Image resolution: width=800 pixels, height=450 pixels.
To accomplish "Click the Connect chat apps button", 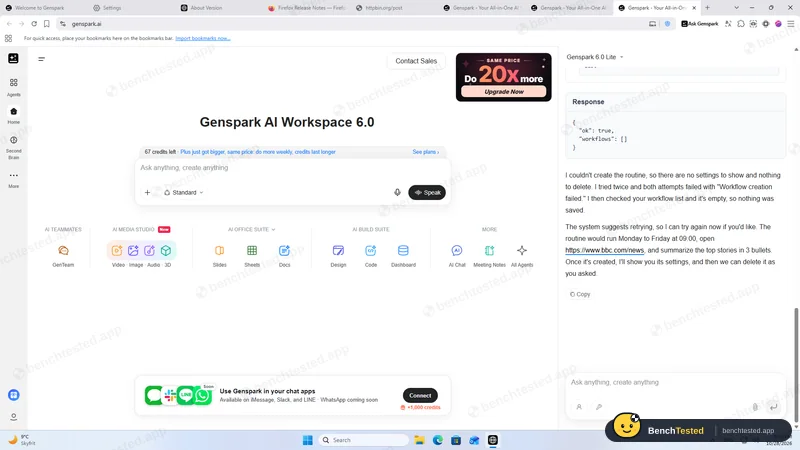I will 420,395.
